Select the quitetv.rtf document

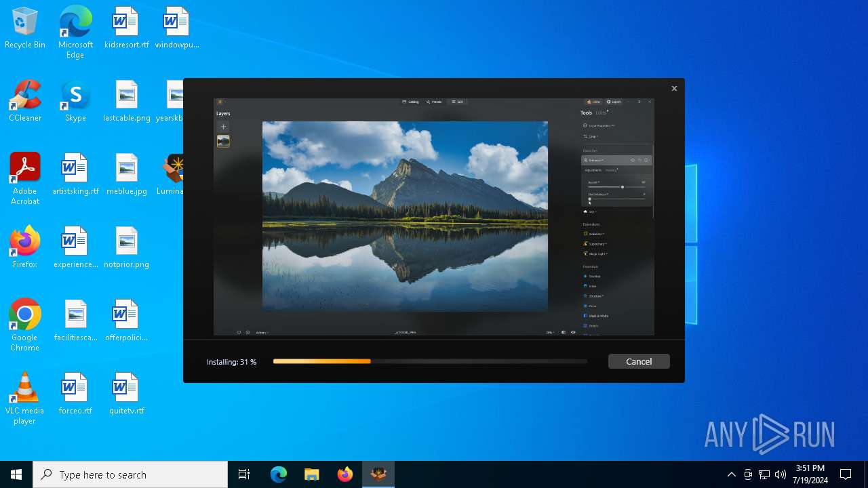click(x=126, y=394)
